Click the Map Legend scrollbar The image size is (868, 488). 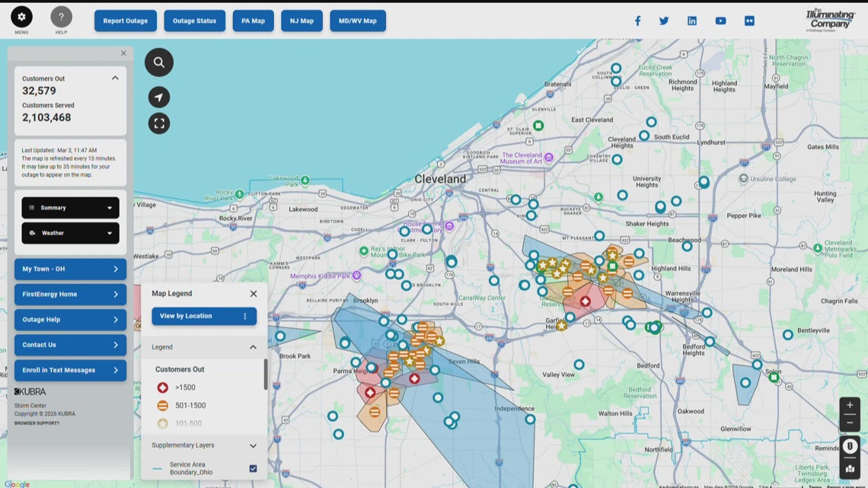(266, 375)
